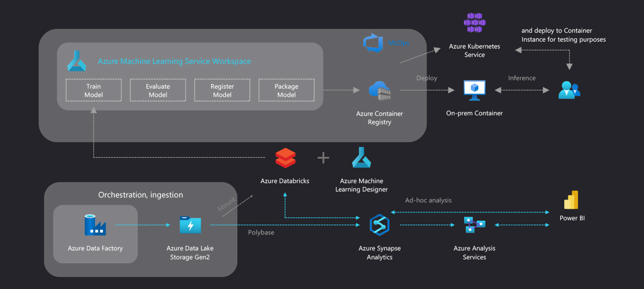This screenshot has height=289, width=644.
Task: Select the Azure Machine Learning Designer icon
Action: tap(362, 158)
